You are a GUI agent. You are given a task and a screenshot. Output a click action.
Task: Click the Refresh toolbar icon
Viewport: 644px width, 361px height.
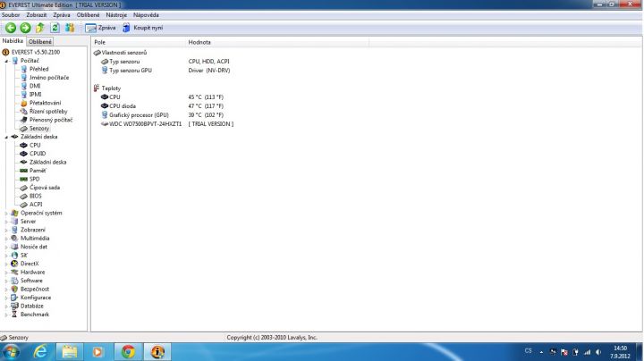click(55, 28)
